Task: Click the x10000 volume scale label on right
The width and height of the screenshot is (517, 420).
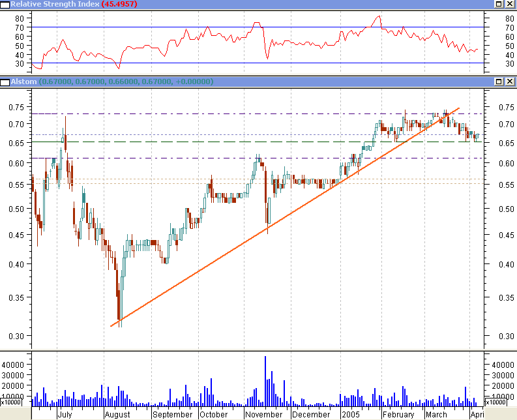Action: point(496,402)
